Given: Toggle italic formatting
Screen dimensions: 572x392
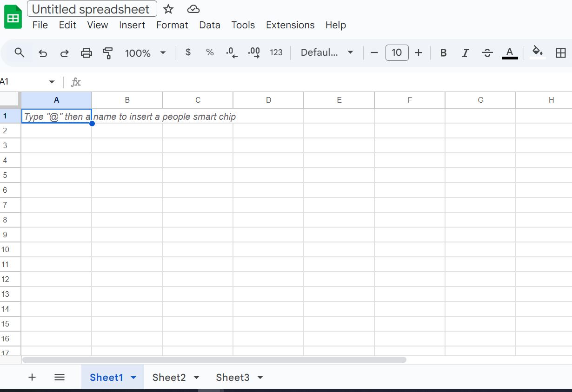Looking at the screenshot, I should (465, 53).
